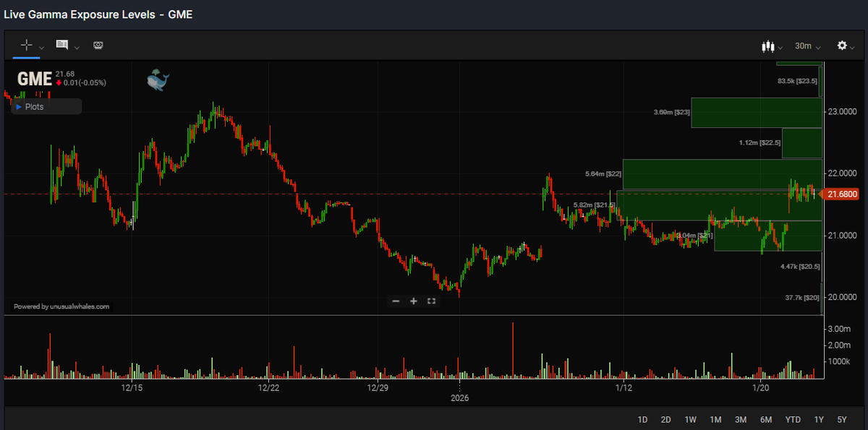Switch to the 5Y range
The width and height of the screenshot is (868, 430).
click(842, 420)
